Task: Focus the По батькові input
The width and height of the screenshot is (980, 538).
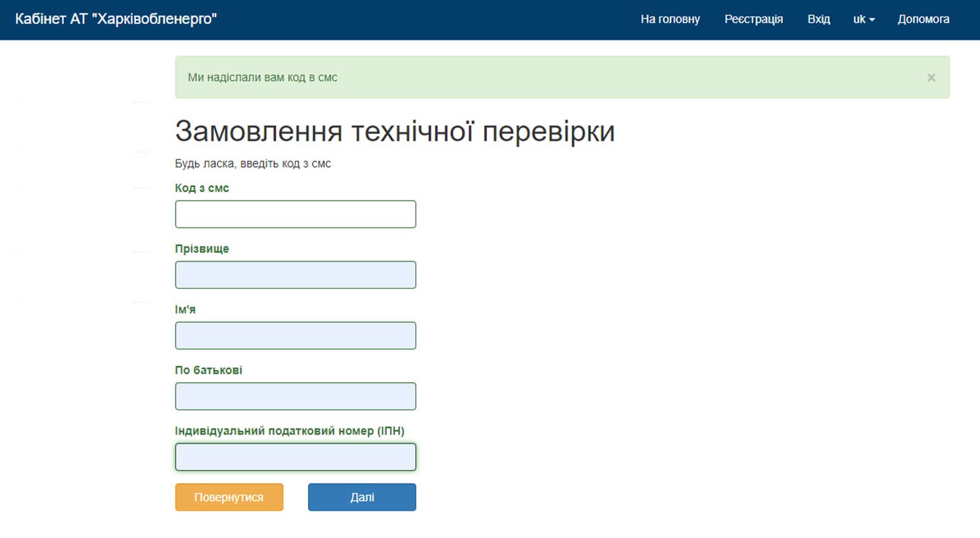Action: pos(295,396)
